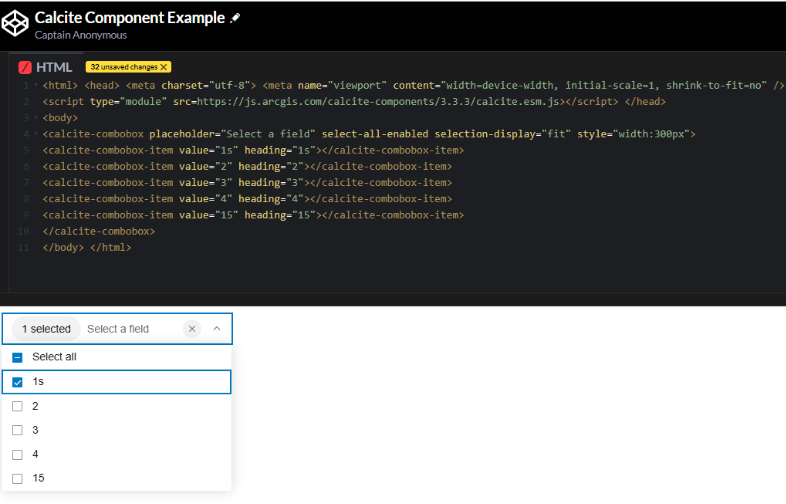Fold body tag at line 3
The height and width of the screenshot is (504, 786).
(x=36, y=118)
